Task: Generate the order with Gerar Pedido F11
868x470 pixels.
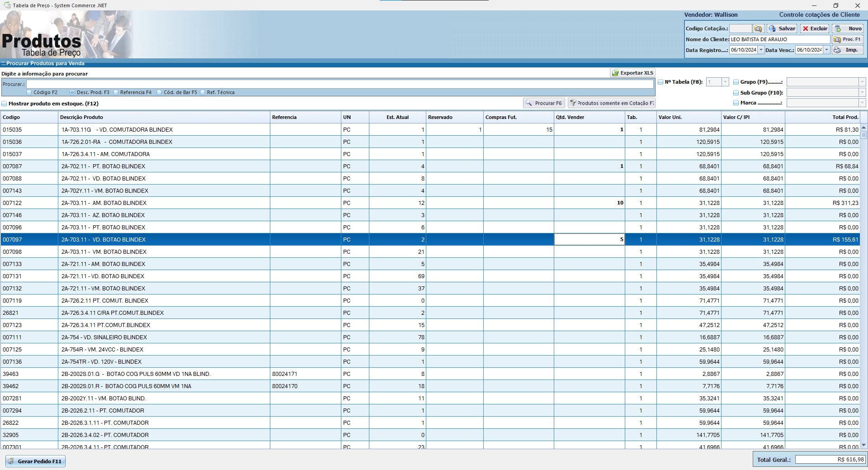Action: [35, 461]
